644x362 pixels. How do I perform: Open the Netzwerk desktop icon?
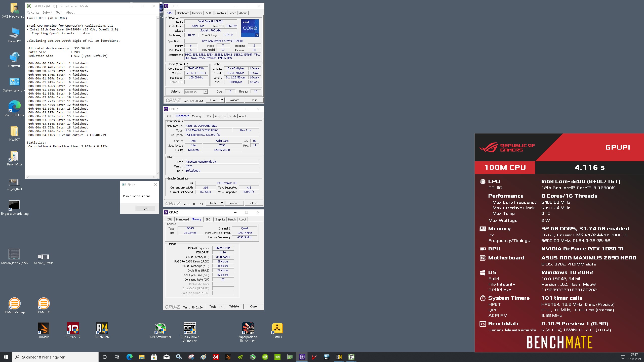pyautogui.click(x=14, y=60)
